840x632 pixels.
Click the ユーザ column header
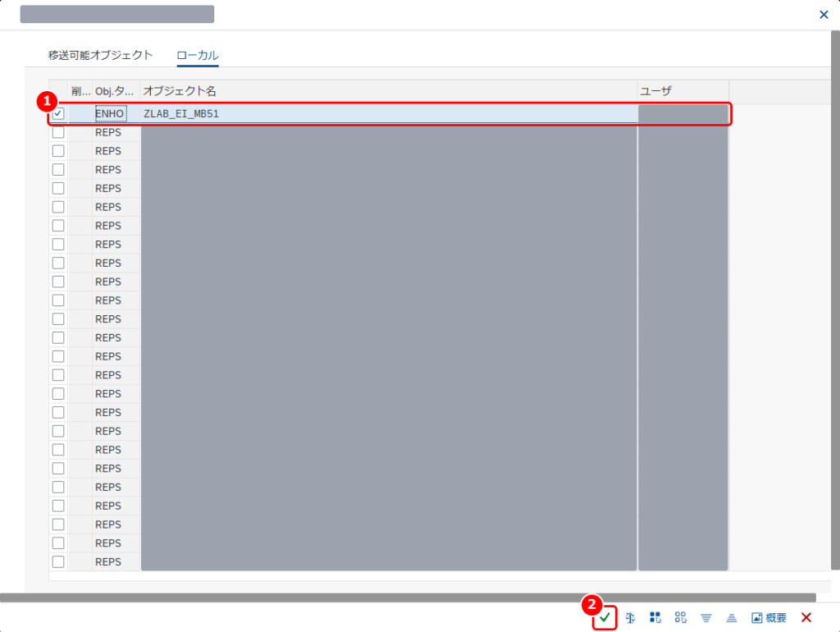(x=683, y=91)
